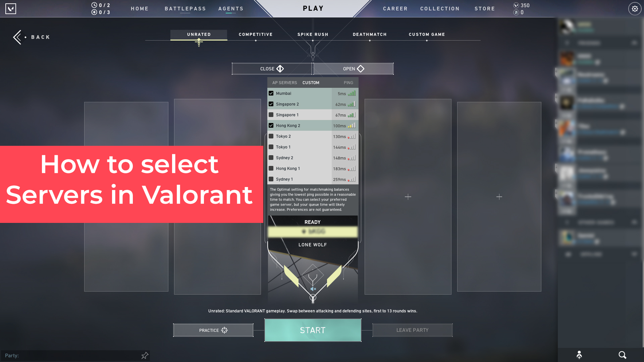
Task: Click the START game button
Action: click(x=313, y=330)
